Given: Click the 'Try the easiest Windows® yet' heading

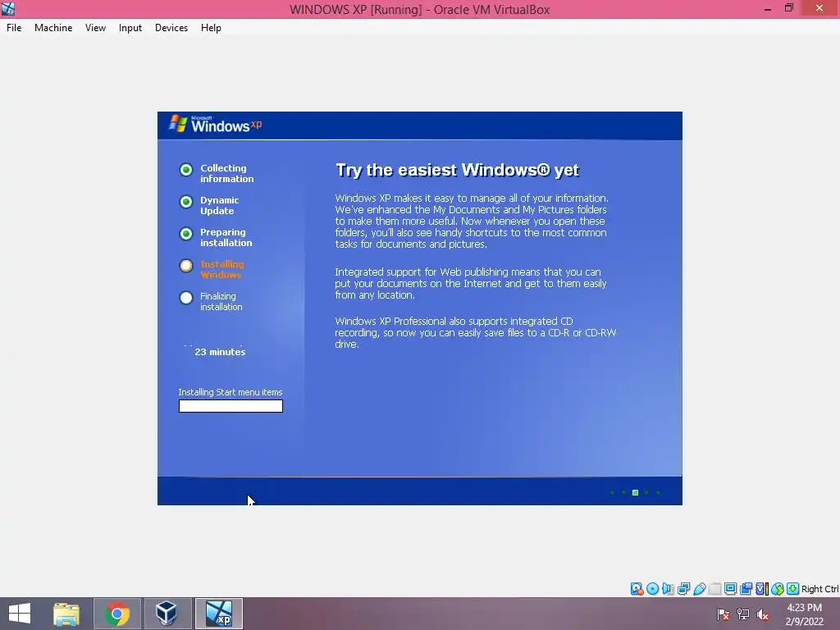Looking at the screenshot, I should point(458,170).
